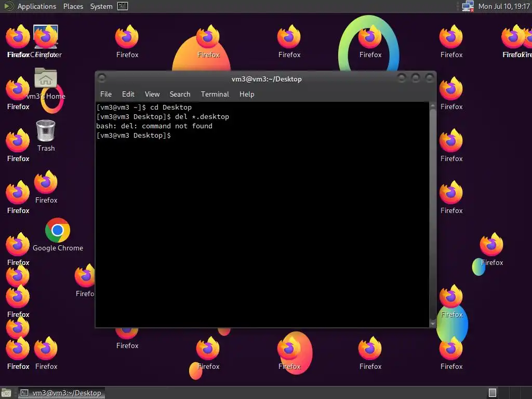Click the 'del *.desktop' command text
532x399 pixels.
202,117
